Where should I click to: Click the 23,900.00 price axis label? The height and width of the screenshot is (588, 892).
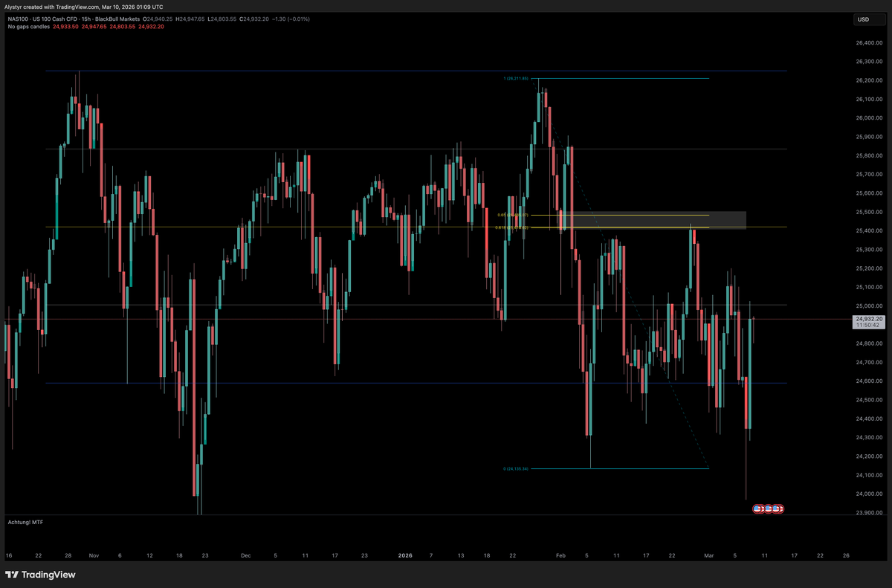click(x=869, y=513)
